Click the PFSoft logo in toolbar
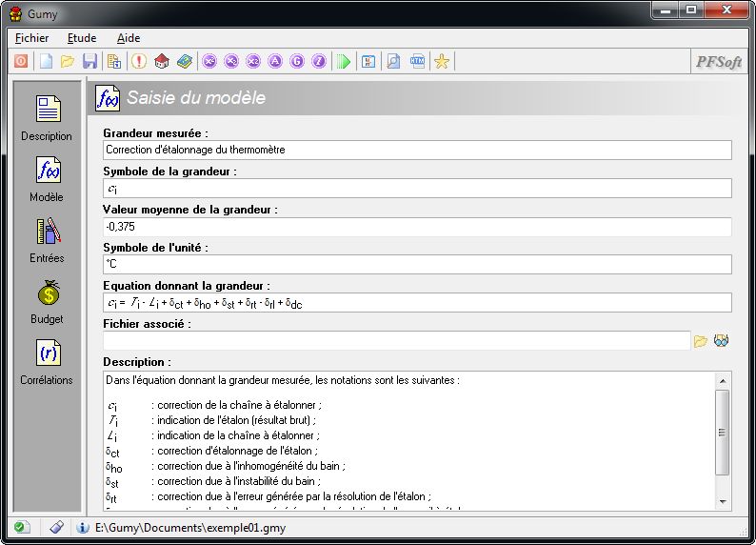This screenshot has height=545, width=756. 719,62
